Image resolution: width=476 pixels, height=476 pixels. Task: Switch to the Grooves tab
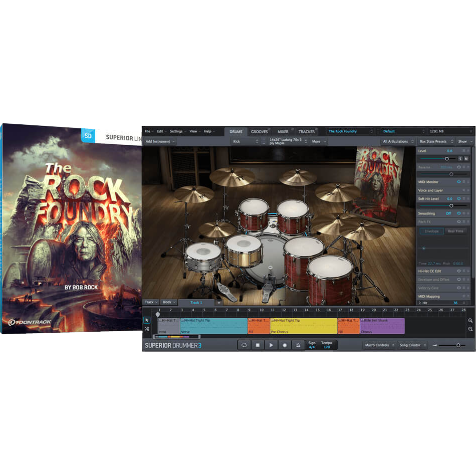260,132
